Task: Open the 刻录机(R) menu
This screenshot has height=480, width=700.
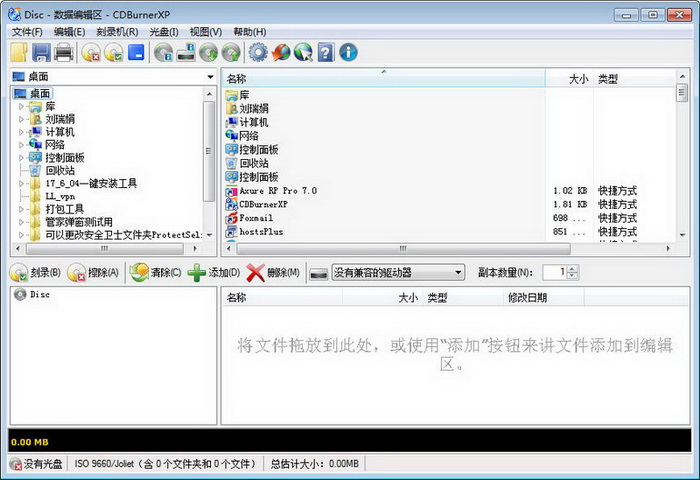Action: click(117, 32)
